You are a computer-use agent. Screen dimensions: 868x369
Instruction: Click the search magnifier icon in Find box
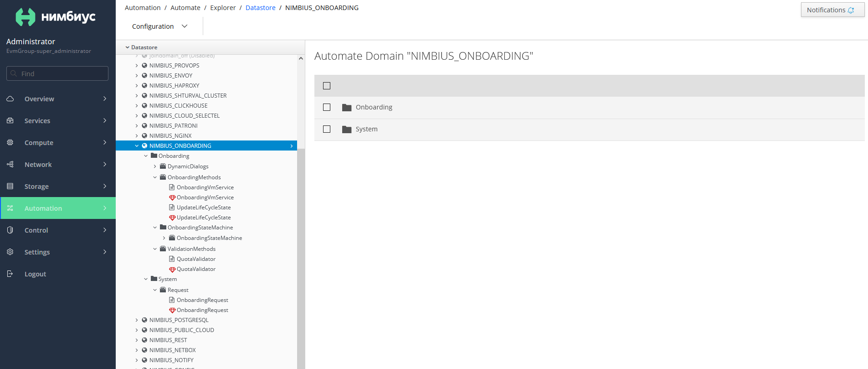14,73
